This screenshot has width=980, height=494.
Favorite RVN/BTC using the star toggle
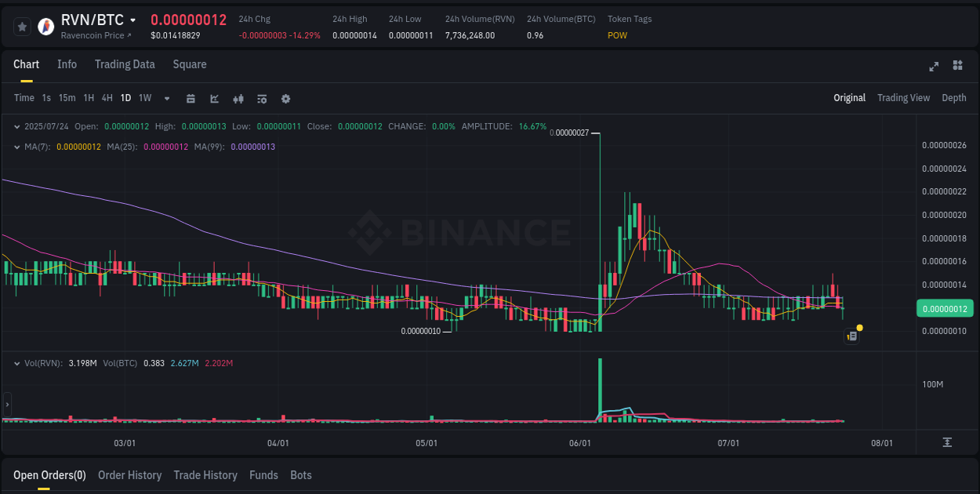[x=22, y=26]
